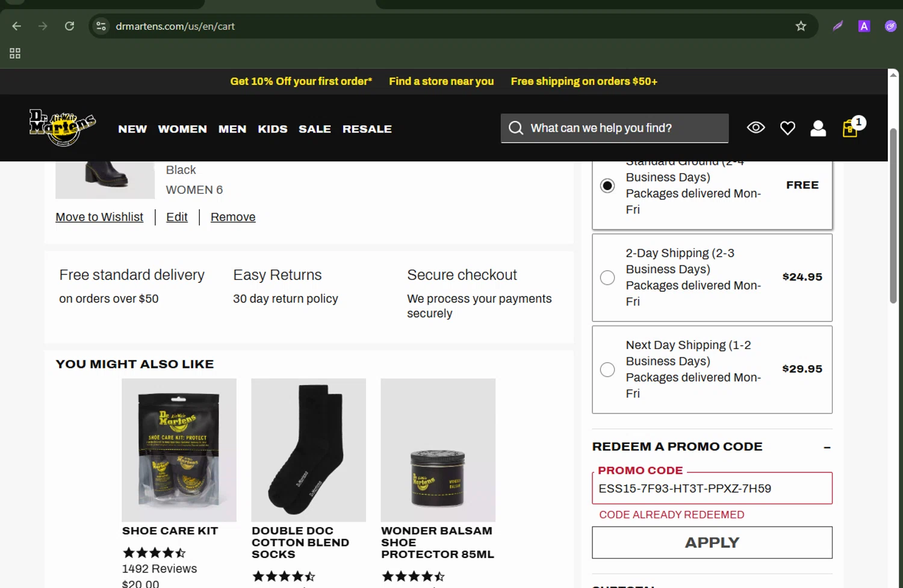This screenshot has height=588, width=903.
Task: Select Standard Ground free shipping option
Action: coord(607,185)
